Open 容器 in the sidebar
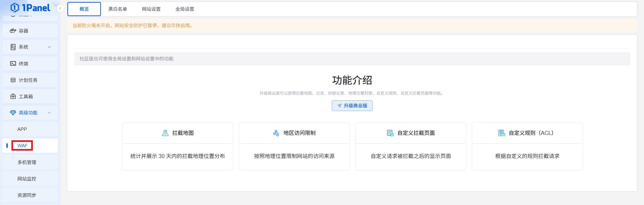The width and height of the screenshot is (644, 205). click(x=30, y=31)
